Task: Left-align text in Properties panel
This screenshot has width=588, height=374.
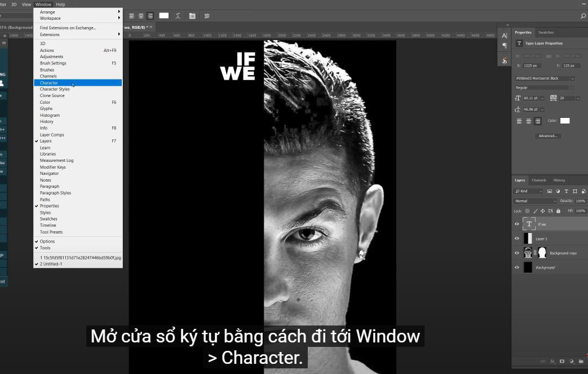Action: [x=519, y=121]
